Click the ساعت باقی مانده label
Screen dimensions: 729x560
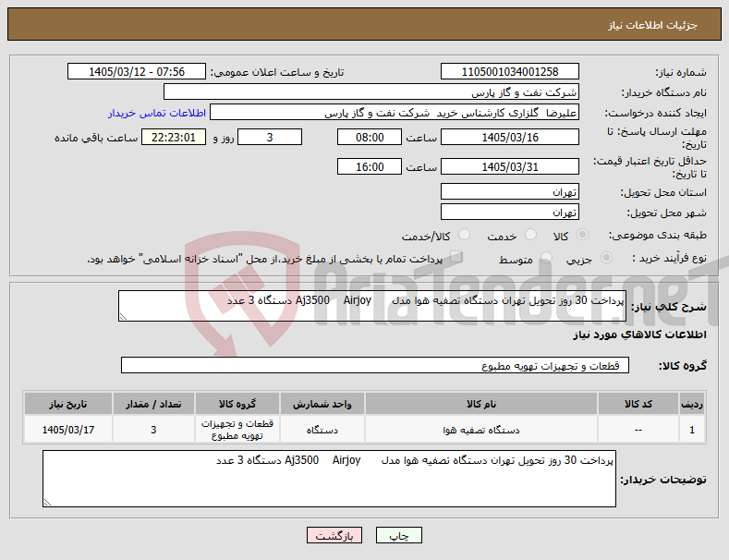click(96, 138)
